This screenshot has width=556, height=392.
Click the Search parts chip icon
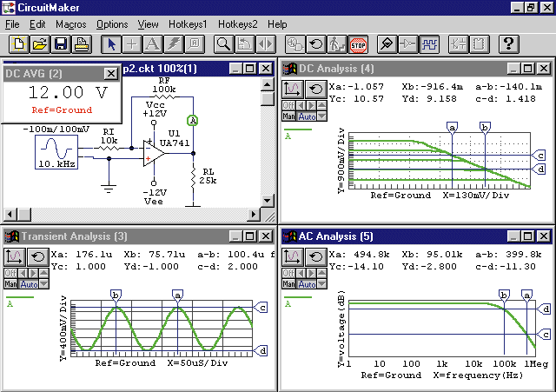(x=480, y=44)
